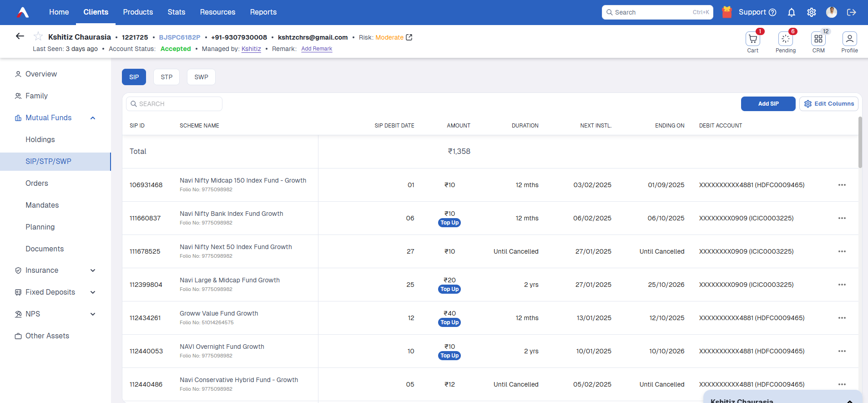This screenshot has height=403, width=868.
Task: Click the BJSPC6182P PAN text
Action: click(x=180, y=37)
